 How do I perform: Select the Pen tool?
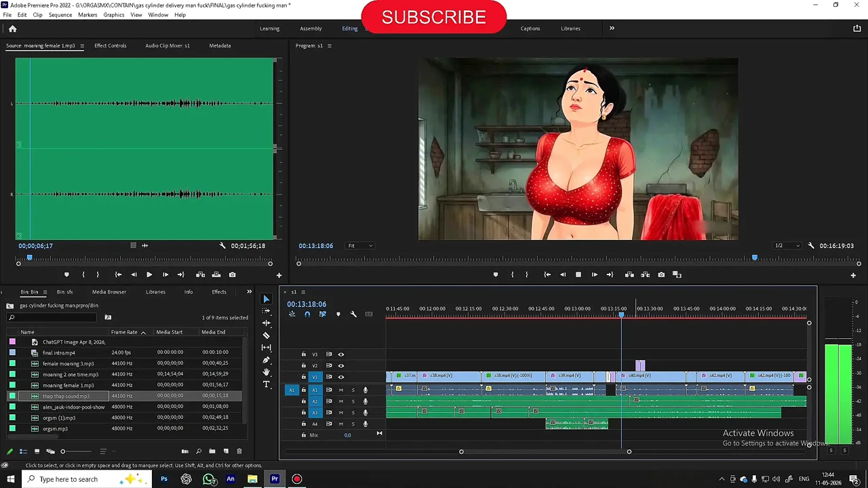pos(266,360)
